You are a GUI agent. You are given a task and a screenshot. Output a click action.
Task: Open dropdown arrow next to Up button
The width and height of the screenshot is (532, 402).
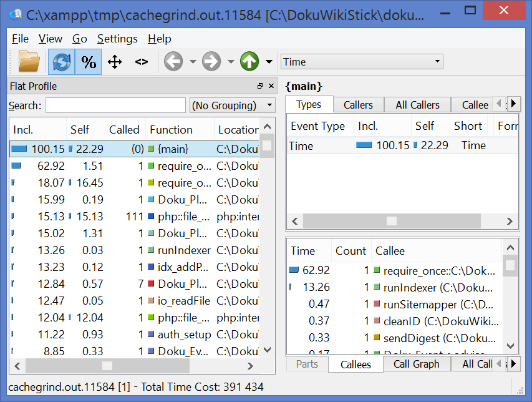[x=269, y=62]
